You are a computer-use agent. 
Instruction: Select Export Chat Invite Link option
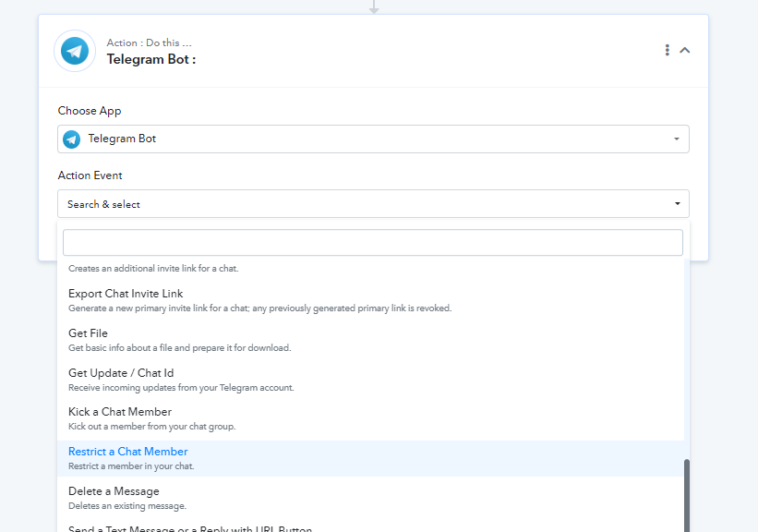pyautogui.click(x=370, y=300)
